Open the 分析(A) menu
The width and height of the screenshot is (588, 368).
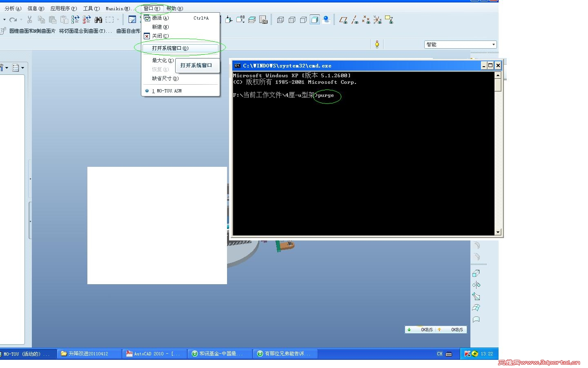13,8
